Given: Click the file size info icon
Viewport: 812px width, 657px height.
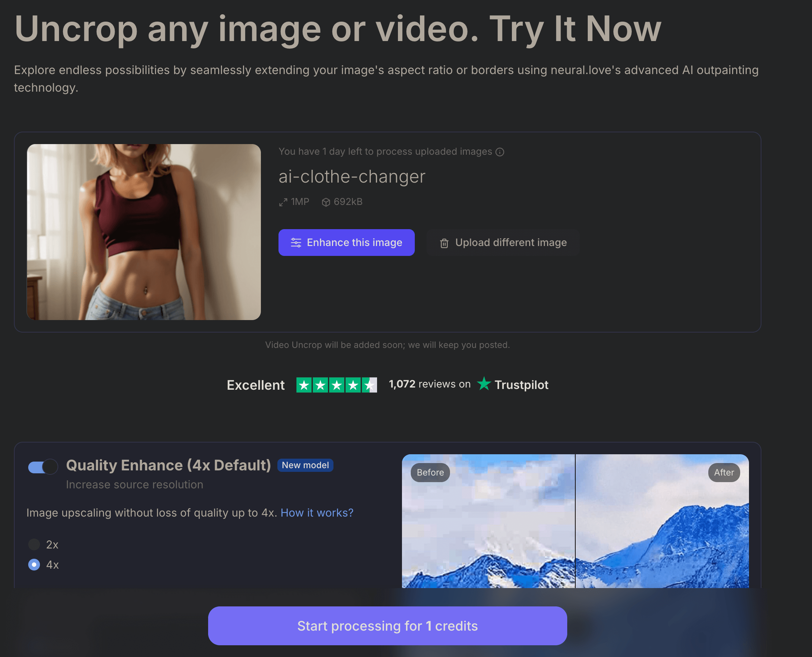Looking at the screenshot, I should [326, 202].
